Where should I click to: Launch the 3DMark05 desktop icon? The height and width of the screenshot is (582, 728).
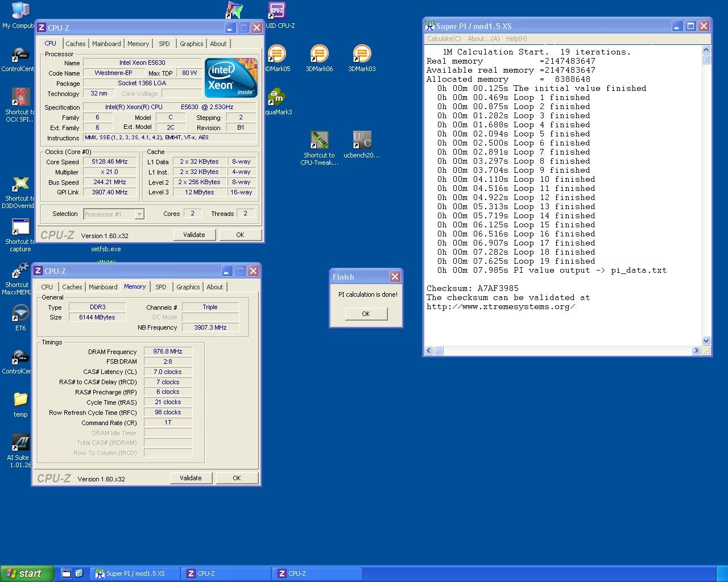click(276, 54)
